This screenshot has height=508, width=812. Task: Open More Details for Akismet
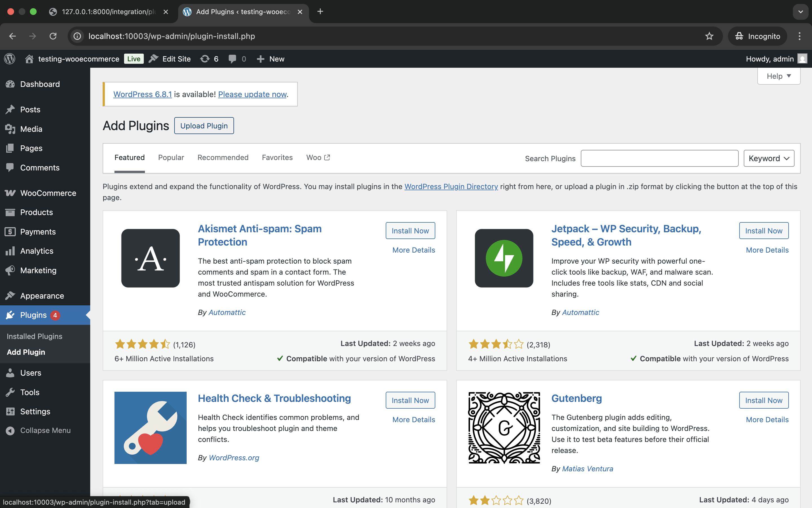[413, 250]
